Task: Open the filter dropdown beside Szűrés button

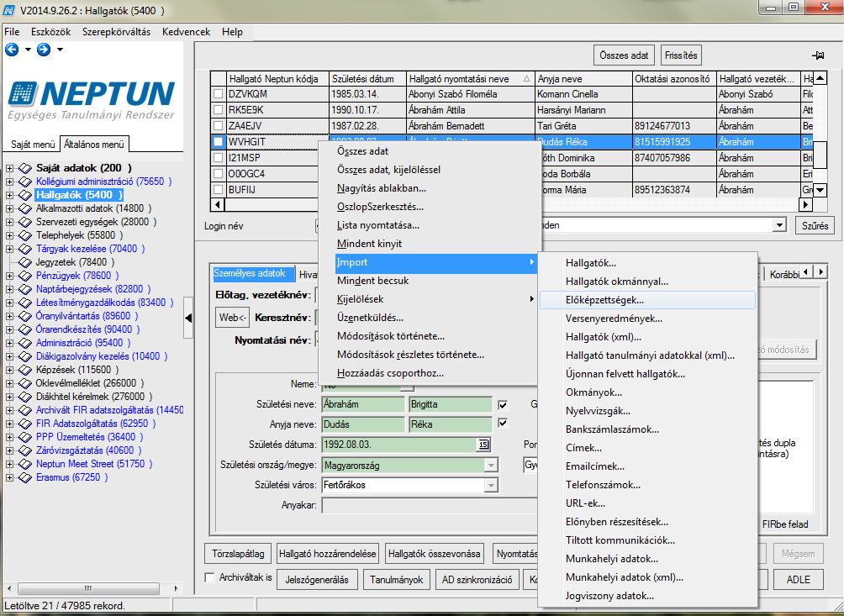Action: [779, 225]
